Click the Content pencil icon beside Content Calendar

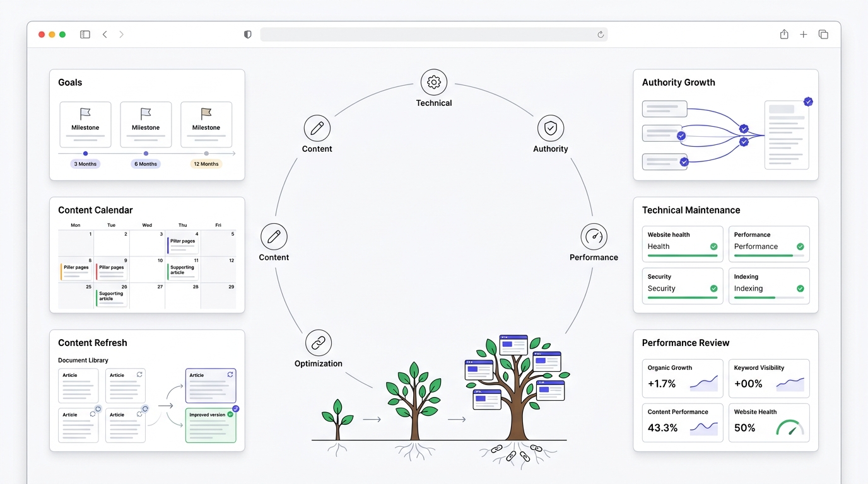pyautogui.click(x=274, y=236)
